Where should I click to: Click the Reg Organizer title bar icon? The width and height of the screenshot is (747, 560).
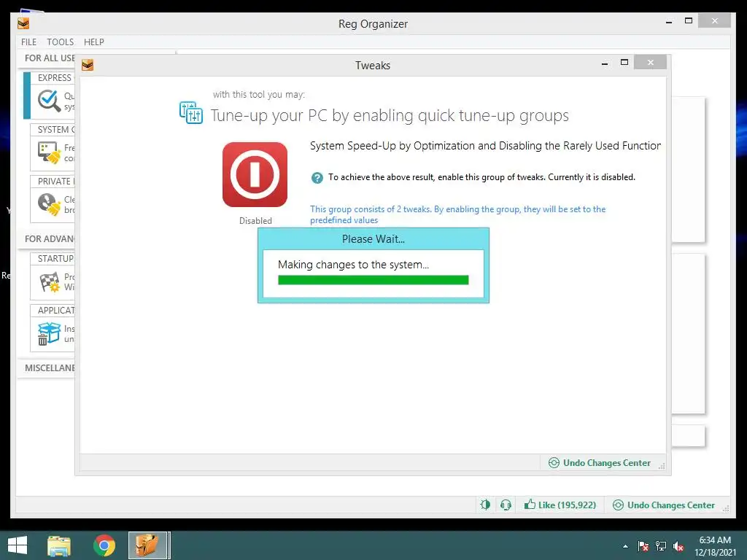pyautogui.click(x=23, y=23)
